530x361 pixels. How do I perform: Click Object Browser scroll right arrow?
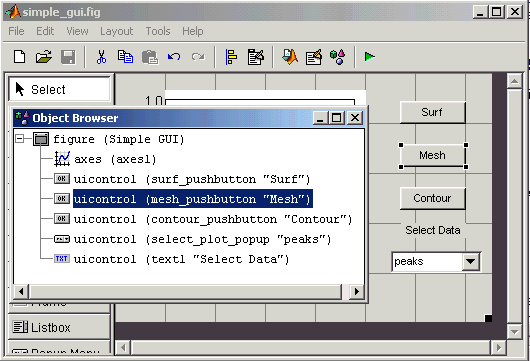pos(357,291)
